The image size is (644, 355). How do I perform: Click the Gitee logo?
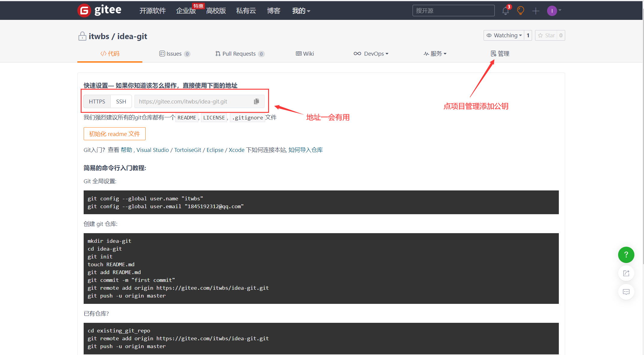pos(99,11)
